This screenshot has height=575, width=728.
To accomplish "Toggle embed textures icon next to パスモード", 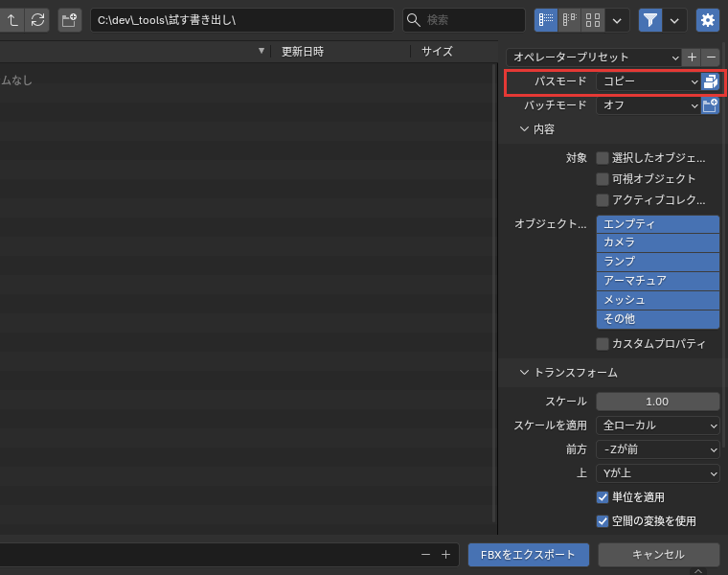I will pos(711,81).
